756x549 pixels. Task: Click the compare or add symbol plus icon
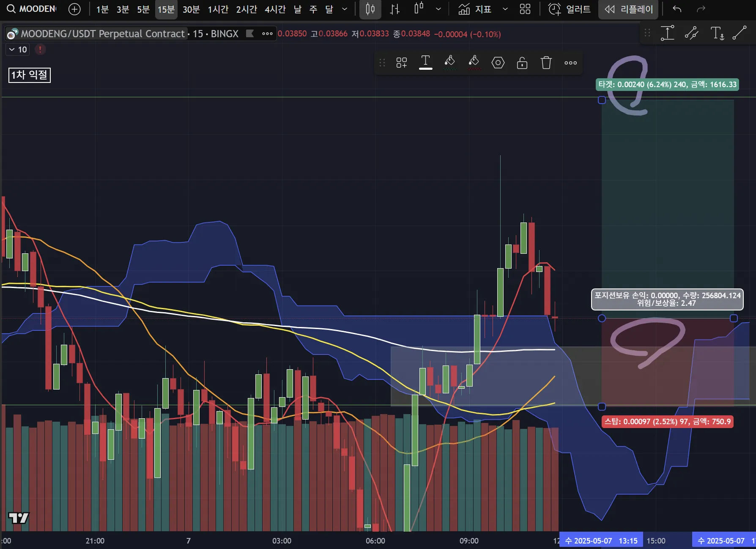[74, 9]
